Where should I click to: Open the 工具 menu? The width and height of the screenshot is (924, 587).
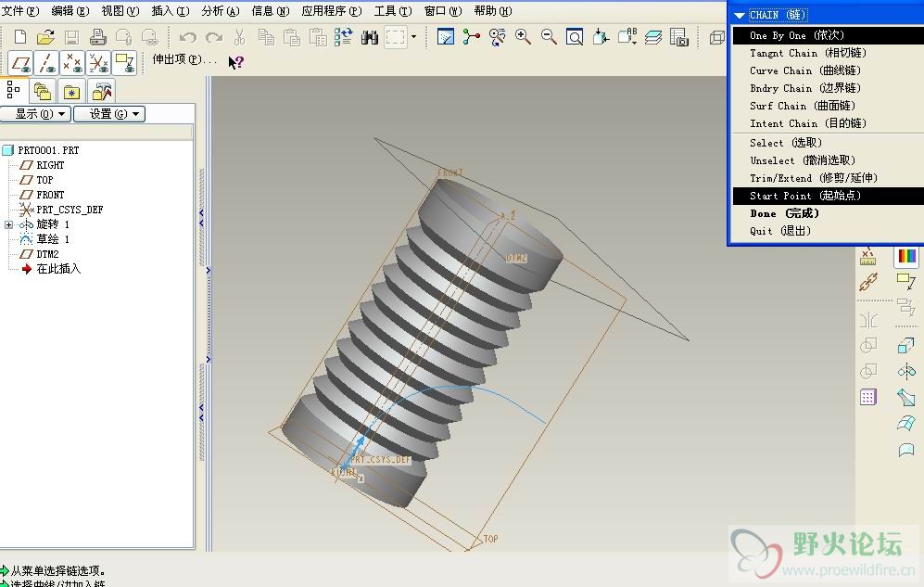coord(393,10)
